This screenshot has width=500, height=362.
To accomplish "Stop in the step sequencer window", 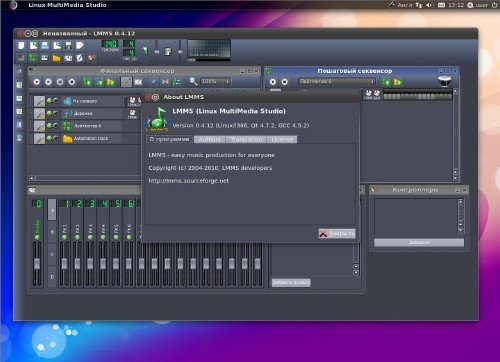I will pos(284,82).
